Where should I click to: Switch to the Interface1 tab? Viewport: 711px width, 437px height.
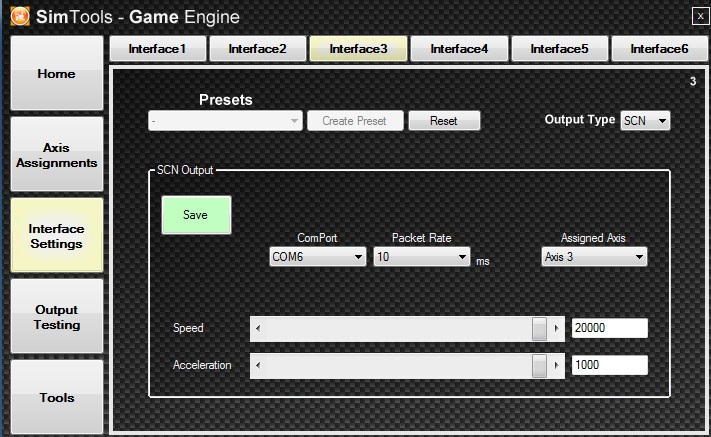[x=158, y=49]
